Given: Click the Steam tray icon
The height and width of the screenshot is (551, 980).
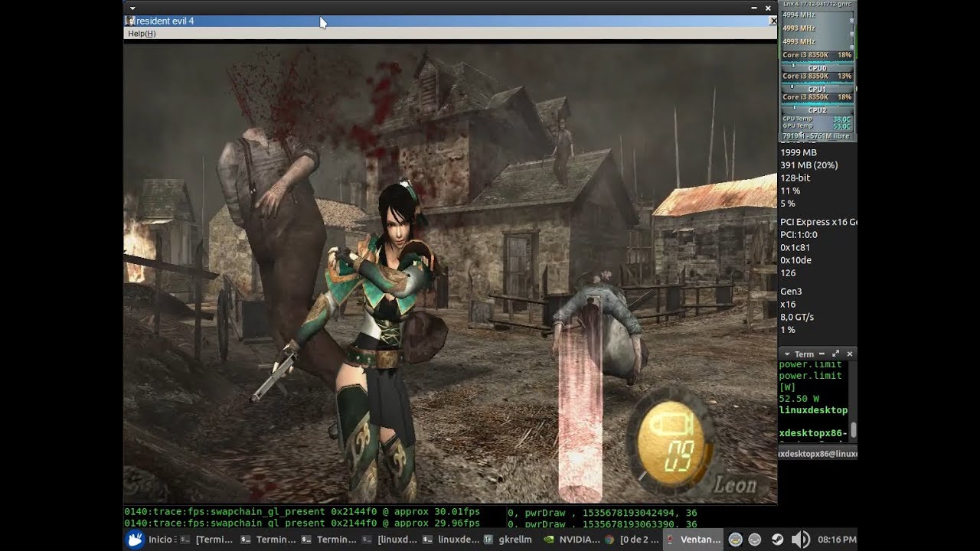Looking at the screenshot, I should (x=778, y=540).
